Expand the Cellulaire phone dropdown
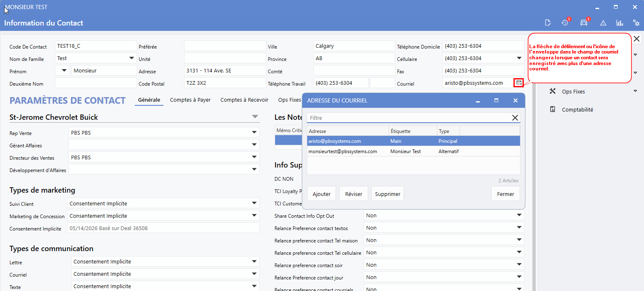This screenshot has width=644, height=291. click(519, 58)
